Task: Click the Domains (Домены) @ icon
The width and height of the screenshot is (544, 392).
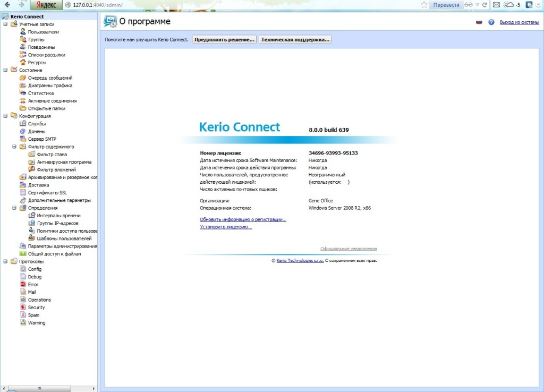Action: [x=23, y=131]
